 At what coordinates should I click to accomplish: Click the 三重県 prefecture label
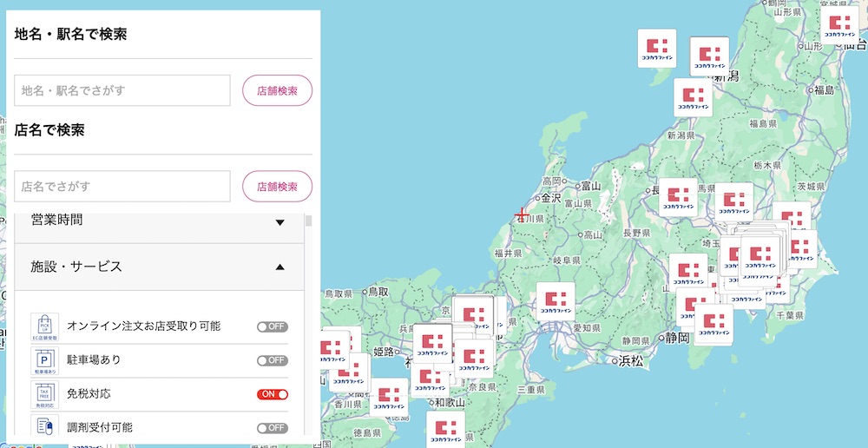point(531,390)
